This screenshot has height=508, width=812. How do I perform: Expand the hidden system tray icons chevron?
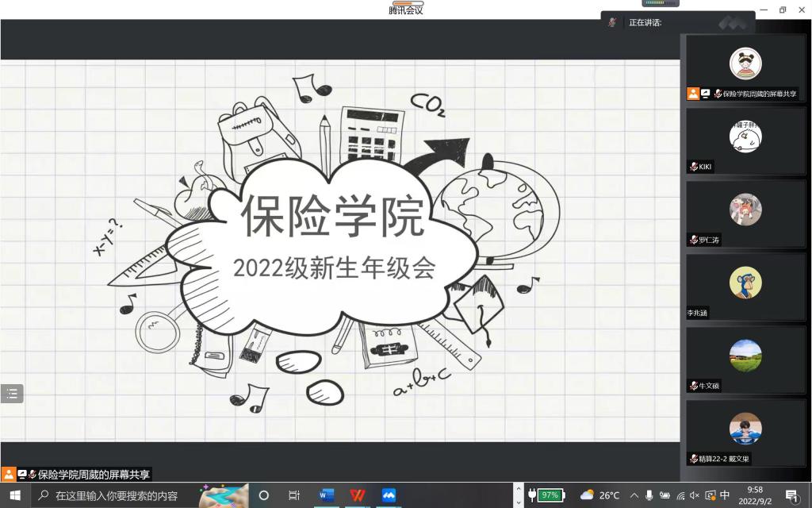(x=634, y=495)
